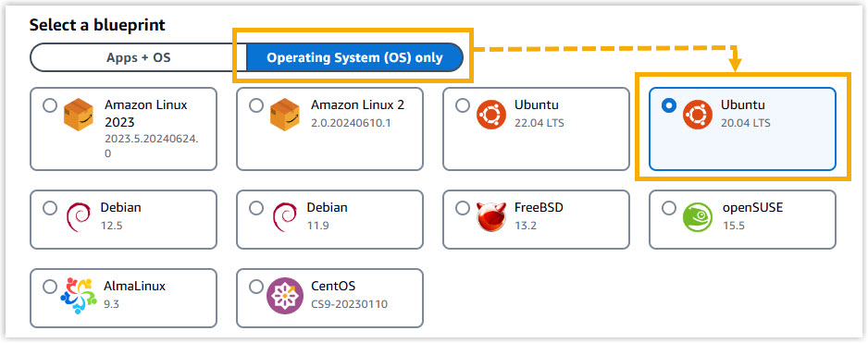The width and height of the screenshot is (868, 343).
Task: Select the Debian 11.9 radio button
Action: click(255, 208)
